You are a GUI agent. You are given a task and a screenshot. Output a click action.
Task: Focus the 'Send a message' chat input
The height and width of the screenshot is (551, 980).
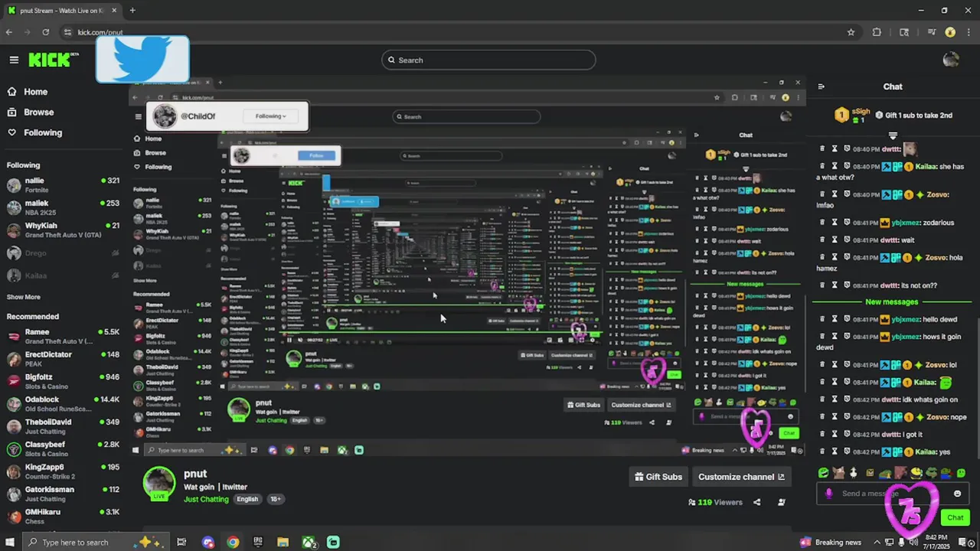[892, 494]
